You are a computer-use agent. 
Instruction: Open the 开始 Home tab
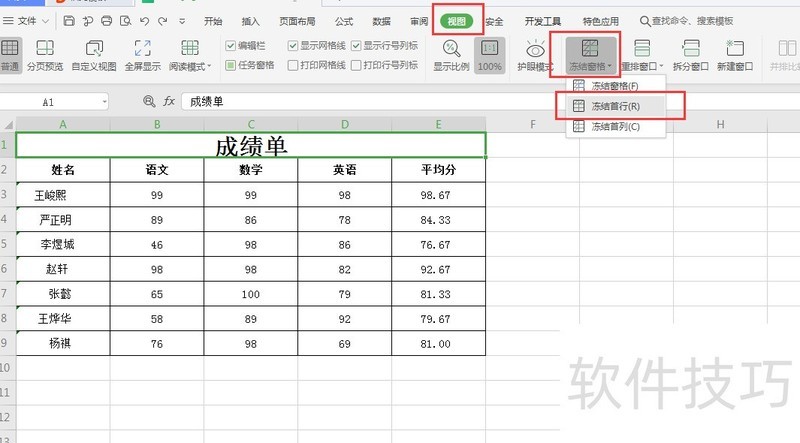[x=213, y=21]
